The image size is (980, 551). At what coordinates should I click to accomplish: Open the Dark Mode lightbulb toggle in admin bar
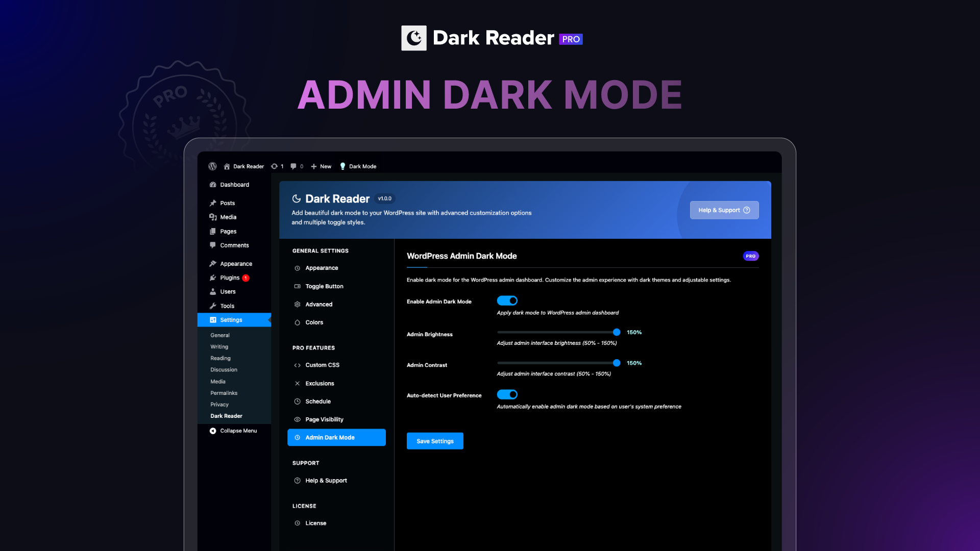(343, 166)
